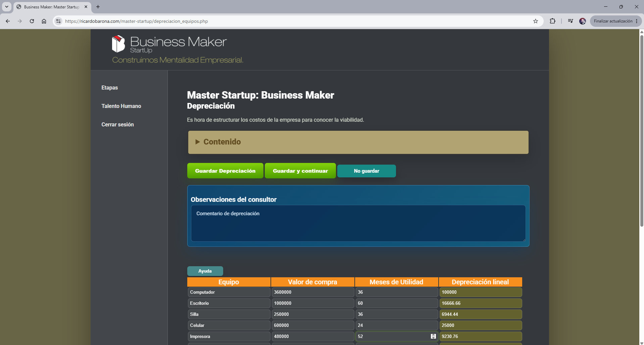Click the page scrollbar down arrow
Viewport: 644px width, 345px height.
(x=642, y=343)
